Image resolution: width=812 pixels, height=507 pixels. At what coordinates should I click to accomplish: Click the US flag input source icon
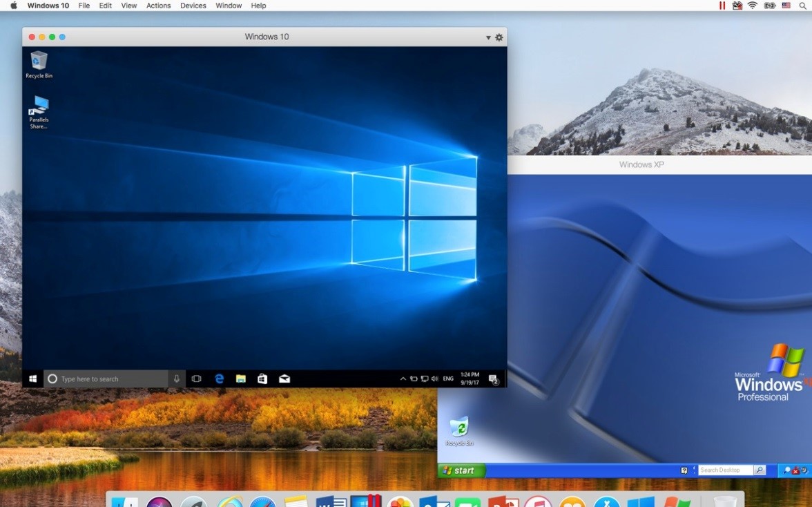786,6
